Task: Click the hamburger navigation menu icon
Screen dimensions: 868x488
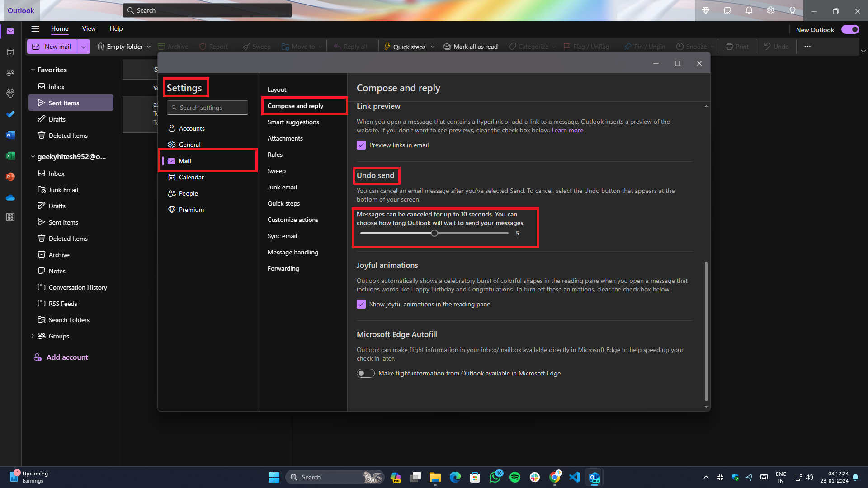Action: coord(35,29)
